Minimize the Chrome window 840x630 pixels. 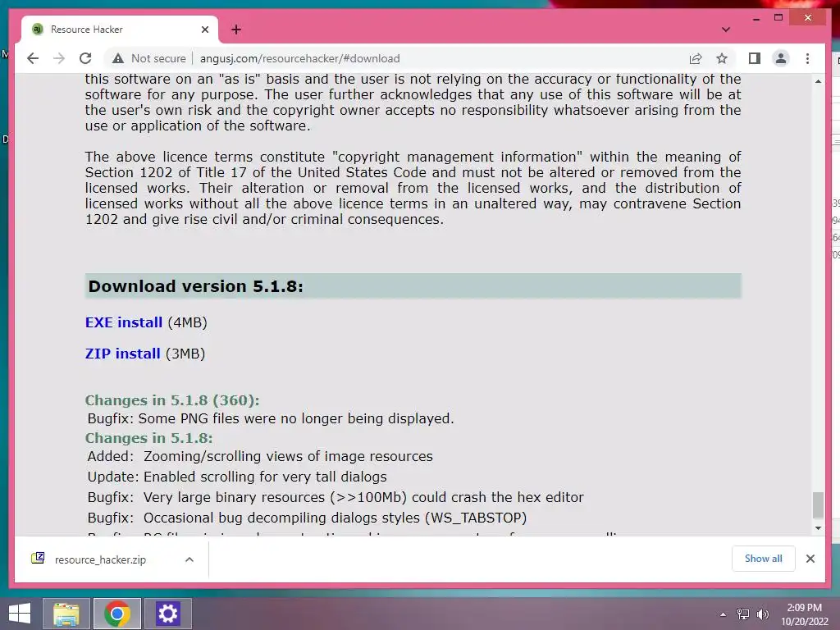click(756, 18)
